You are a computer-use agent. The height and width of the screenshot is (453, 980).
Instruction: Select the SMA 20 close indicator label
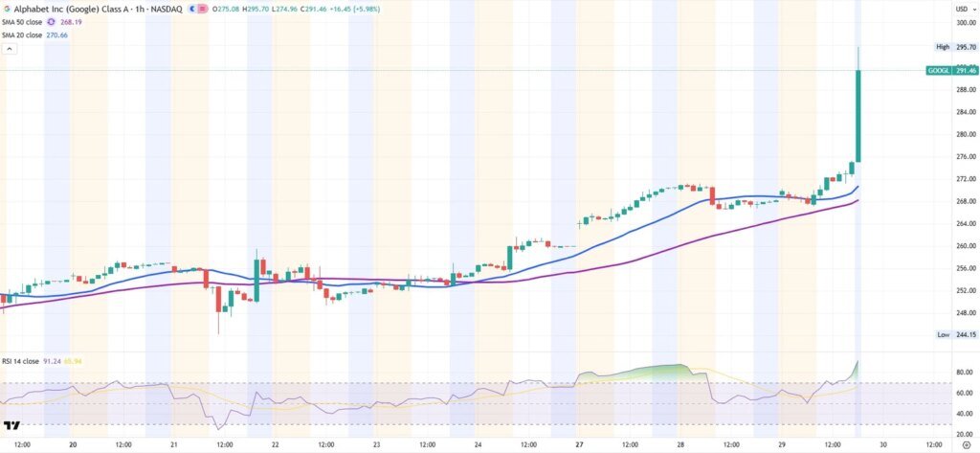(x=23, y=34)
